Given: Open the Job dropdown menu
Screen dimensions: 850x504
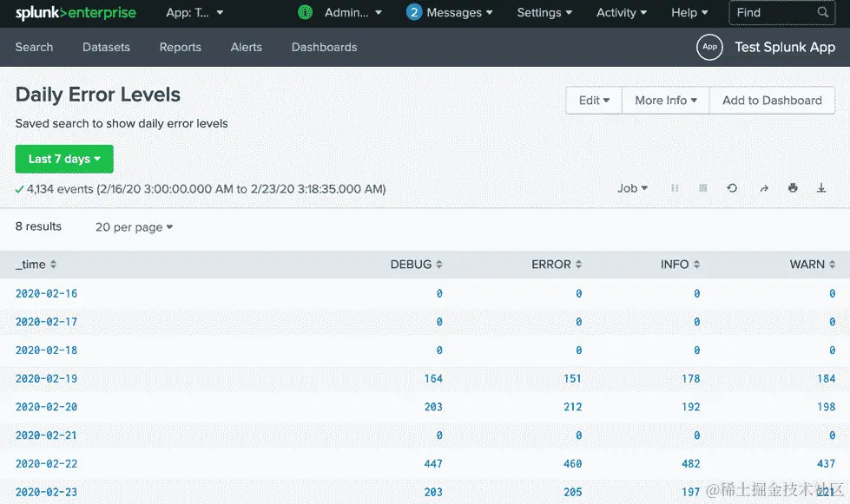Looking at the screenshot, I should coord(633,188).
